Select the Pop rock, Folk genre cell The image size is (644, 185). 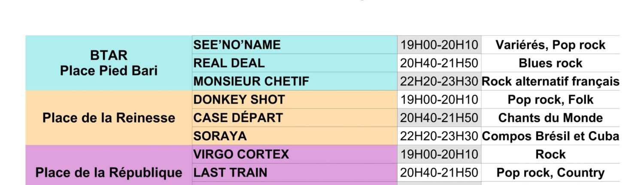[x=550, y=100]
